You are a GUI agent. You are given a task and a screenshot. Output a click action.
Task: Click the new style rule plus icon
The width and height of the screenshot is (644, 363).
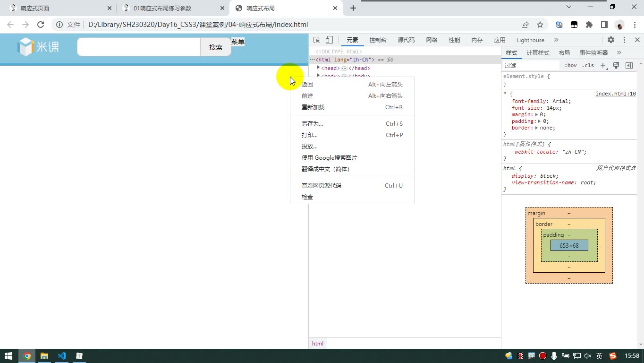tap(603, 66)
